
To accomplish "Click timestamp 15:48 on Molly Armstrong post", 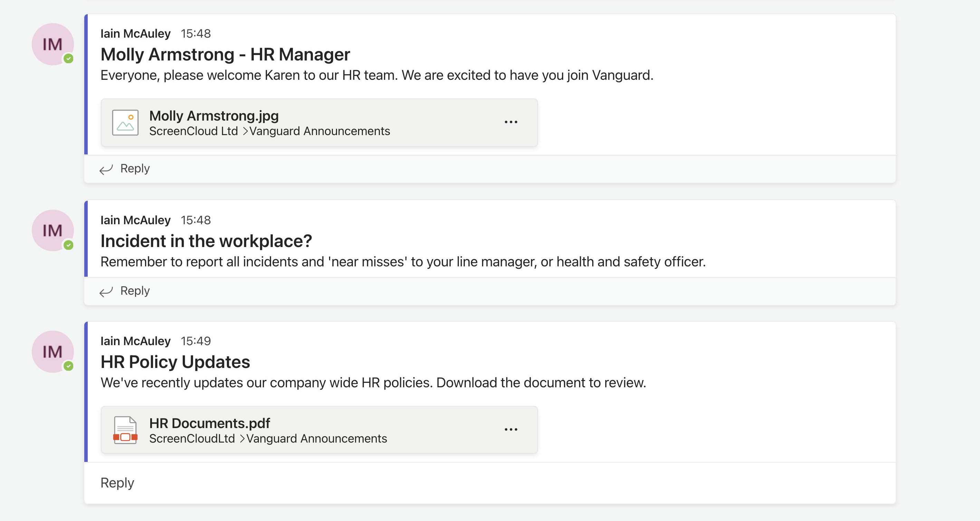I will pos(195,34).
